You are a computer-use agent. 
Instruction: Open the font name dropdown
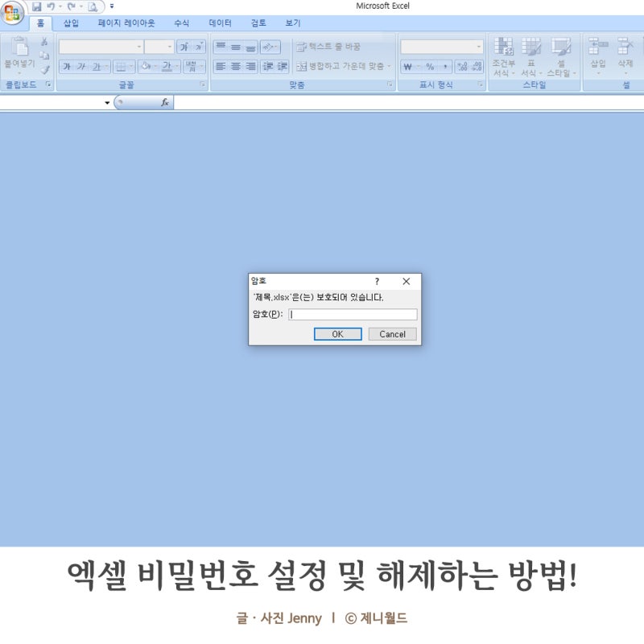pos(139,47)
